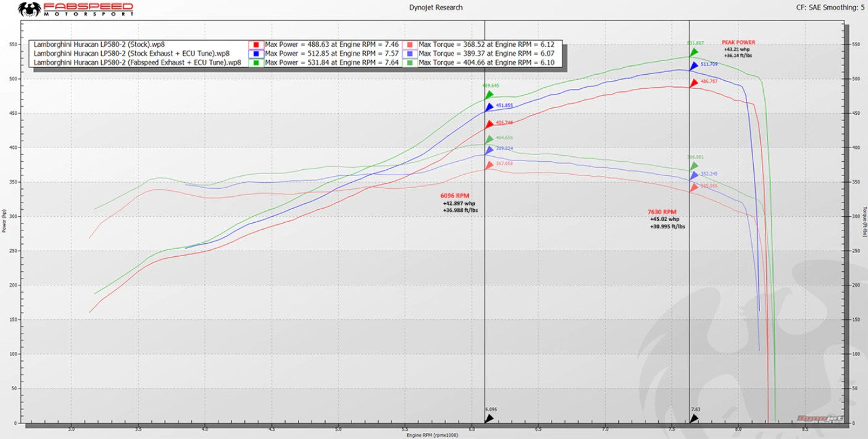Click the 'CF: SAE Smoothing: 5' label

830,7
